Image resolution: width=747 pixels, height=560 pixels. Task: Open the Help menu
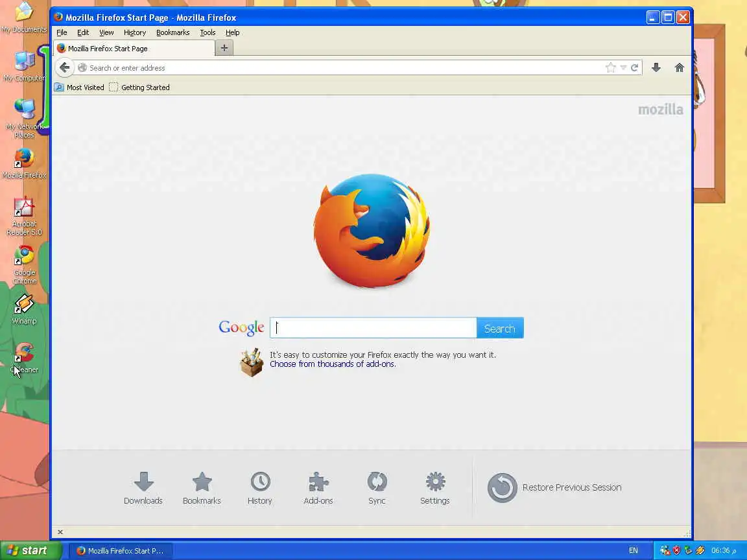pyautogui.click(x=233, y=32)
